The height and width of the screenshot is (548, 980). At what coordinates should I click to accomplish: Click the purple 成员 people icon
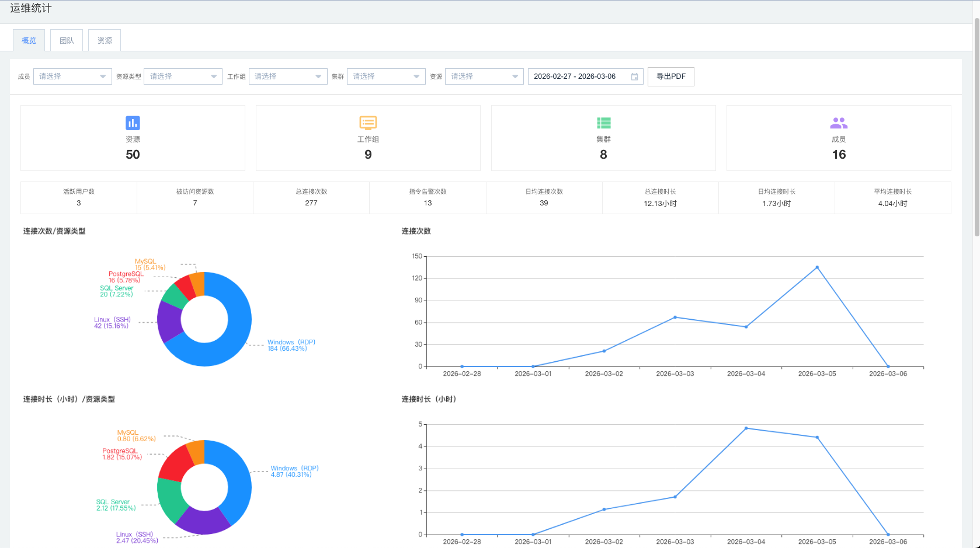pyautogui.click(x=839, y=123)
